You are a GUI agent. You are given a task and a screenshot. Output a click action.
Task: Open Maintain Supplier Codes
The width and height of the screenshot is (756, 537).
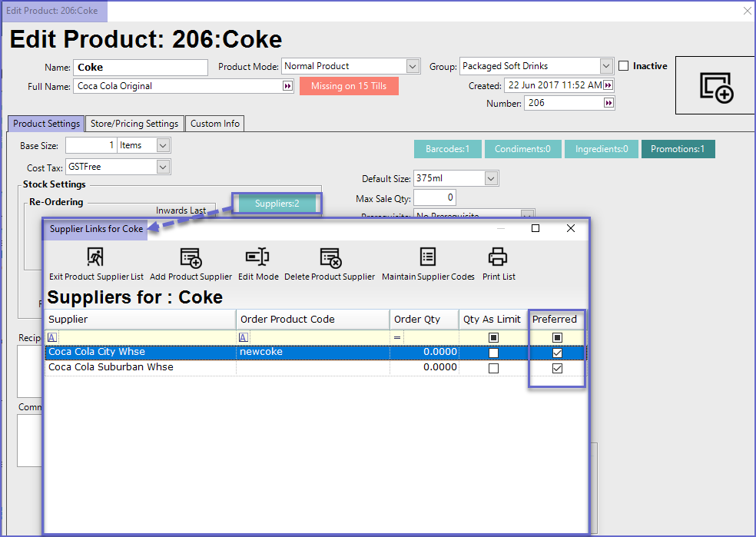[x=428, y=257]
